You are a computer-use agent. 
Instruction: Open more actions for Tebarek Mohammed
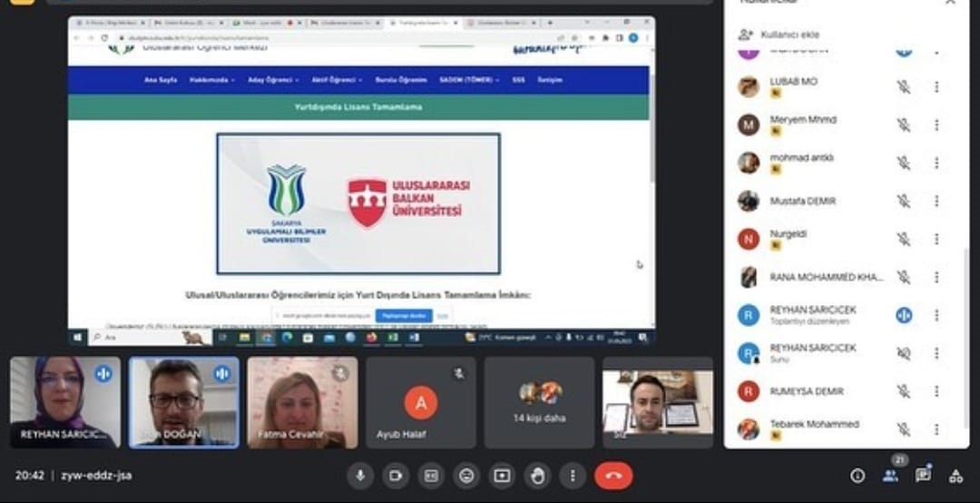936,429
